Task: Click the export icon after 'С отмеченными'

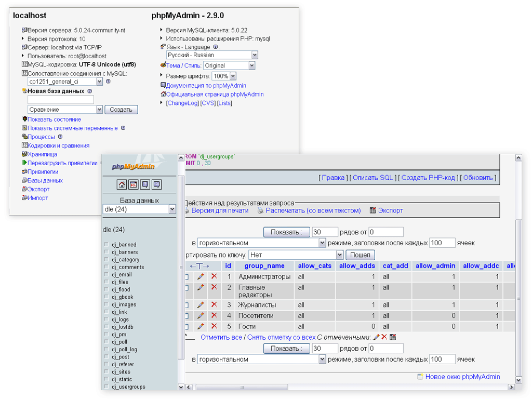Action: tap(393, 337)
